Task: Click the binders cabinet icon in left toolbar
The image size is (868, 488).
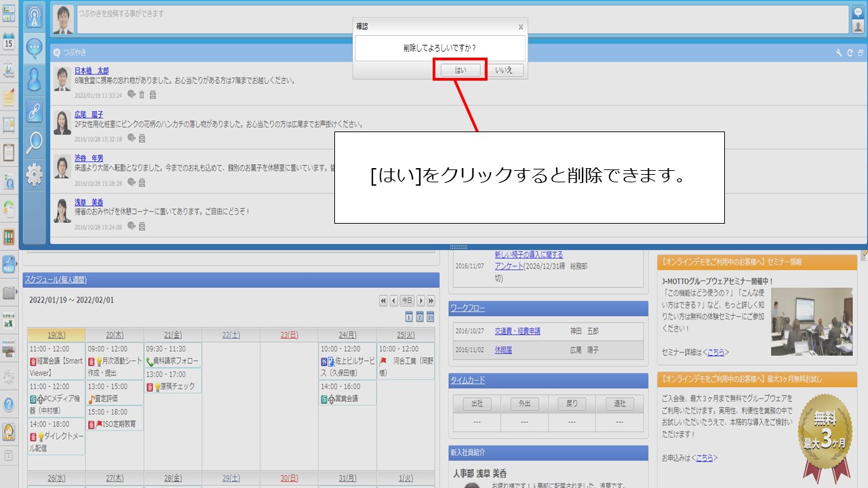Action: (9, 237)
